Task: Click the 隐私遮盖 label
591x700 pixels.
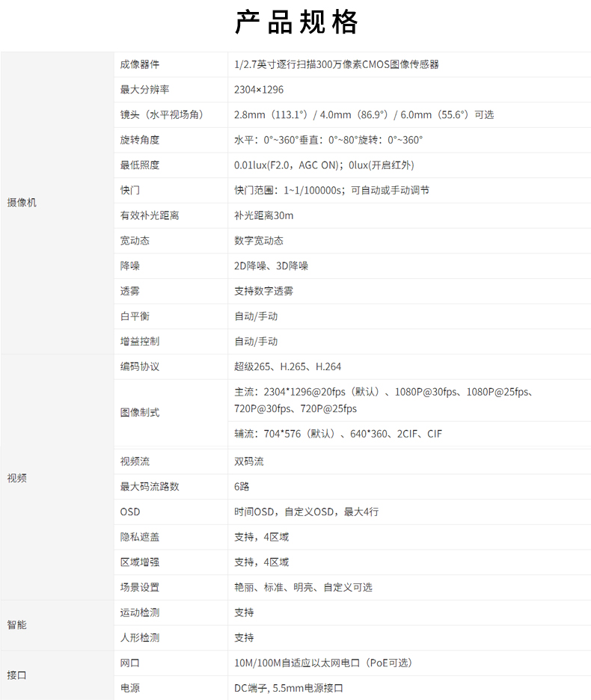Action: click(139, 537)
